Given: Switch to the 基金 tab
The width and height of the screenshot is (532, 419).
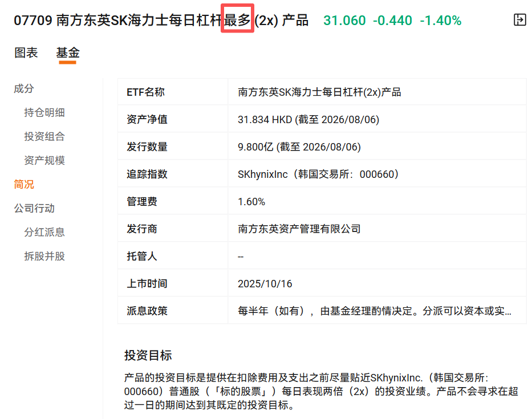Looking at the screenshot, I should pos(67,52).
